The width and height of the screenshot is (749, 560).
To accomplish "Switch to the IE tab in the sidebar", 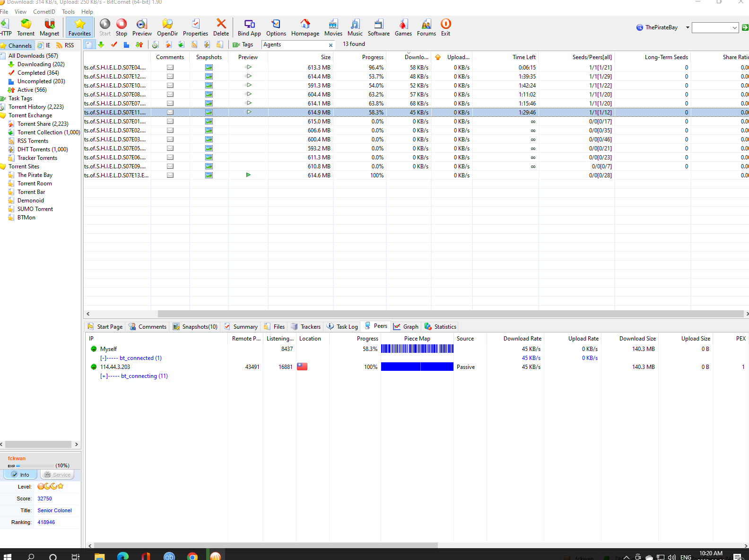I will coord(44,45).
